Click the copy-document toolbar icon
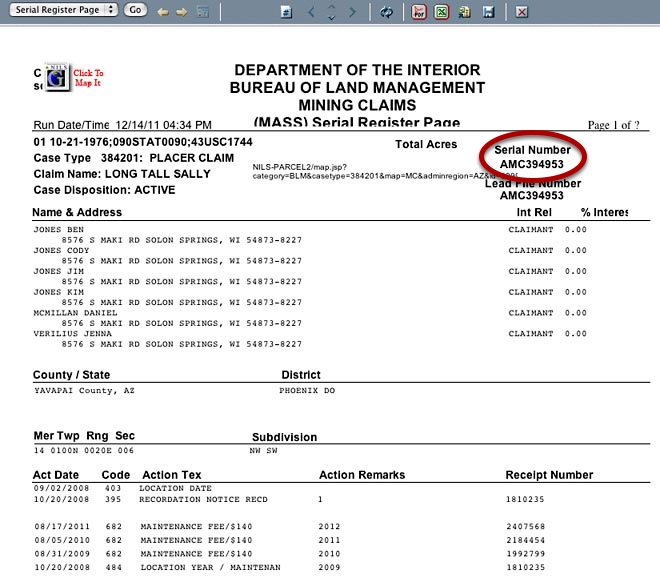The image size is (660, 586). pyautogui.click(x=464, y=12)
